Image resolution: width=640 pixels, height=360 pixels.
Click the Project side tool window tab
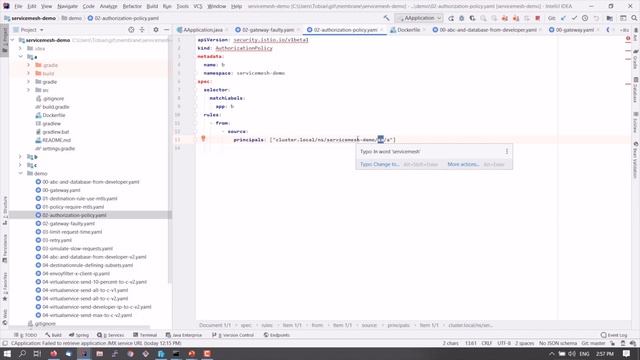(x=5, y=39)
